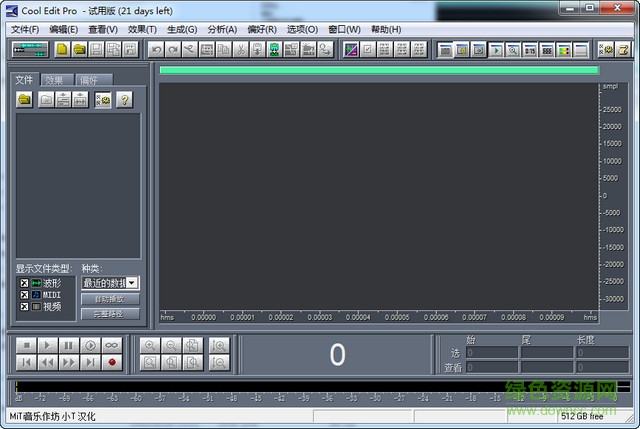640x429 pixels.
Task: Click the green display range bar above waveform
Action: [x=379, y=70]
